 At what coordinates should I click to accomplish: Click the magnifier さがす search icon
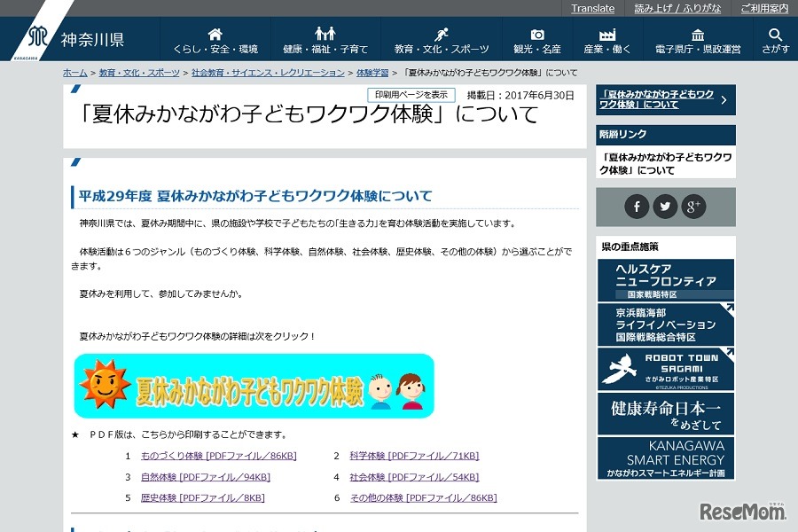pyautogui.click(x=775, y=40)
